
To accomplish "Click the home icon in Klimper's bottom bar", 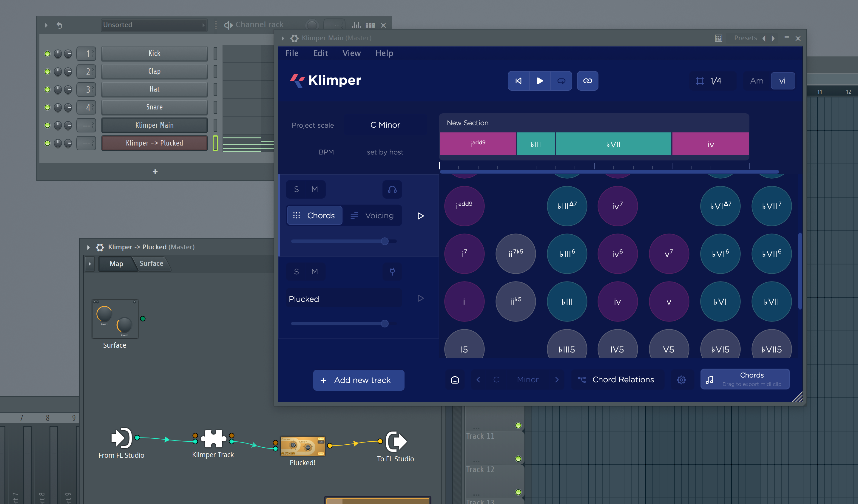I will pos(455,380).
